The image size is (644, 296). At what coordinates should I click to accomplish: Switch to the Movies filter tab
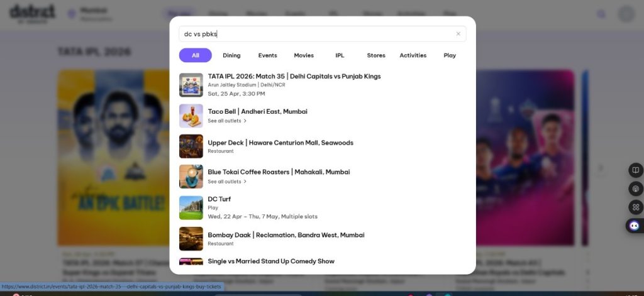coord(304,55)
